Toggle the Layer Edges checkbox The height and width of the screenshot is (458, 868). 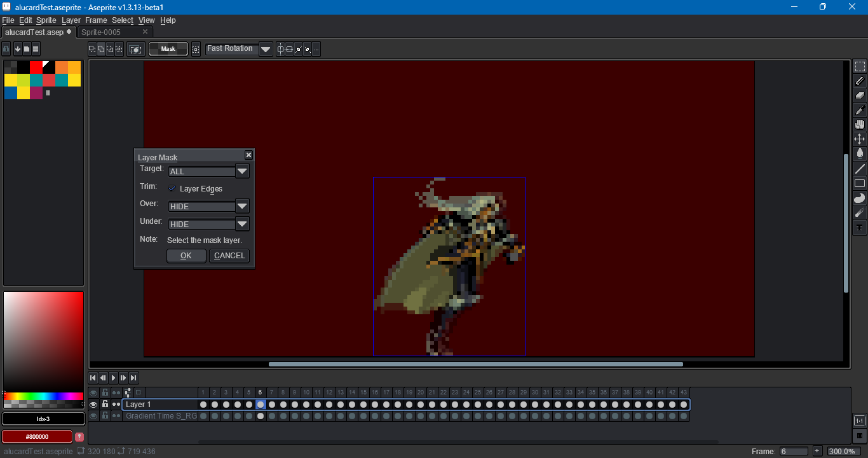172,189
